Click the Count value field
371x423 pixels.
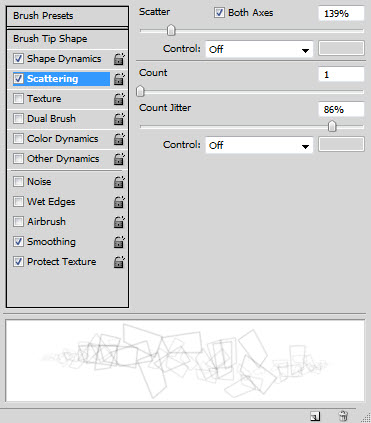[341, 74]
